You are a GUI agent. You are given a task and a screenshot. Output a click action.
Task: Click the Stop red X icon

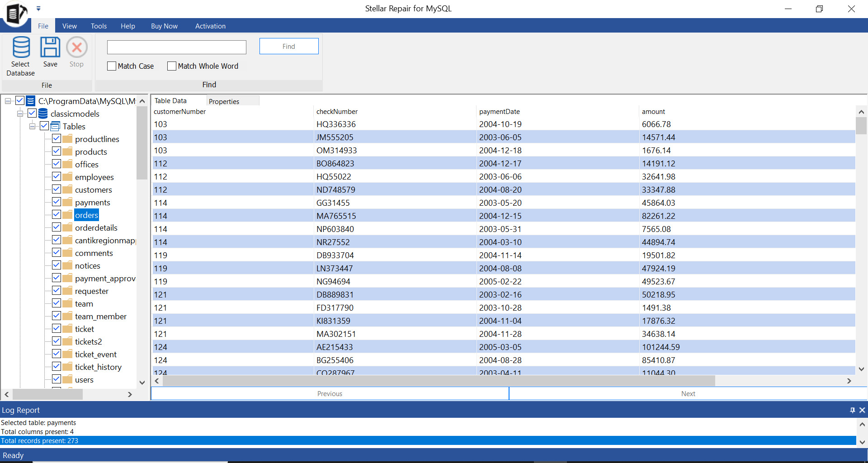pyautogui.click(x=77, y=47)
